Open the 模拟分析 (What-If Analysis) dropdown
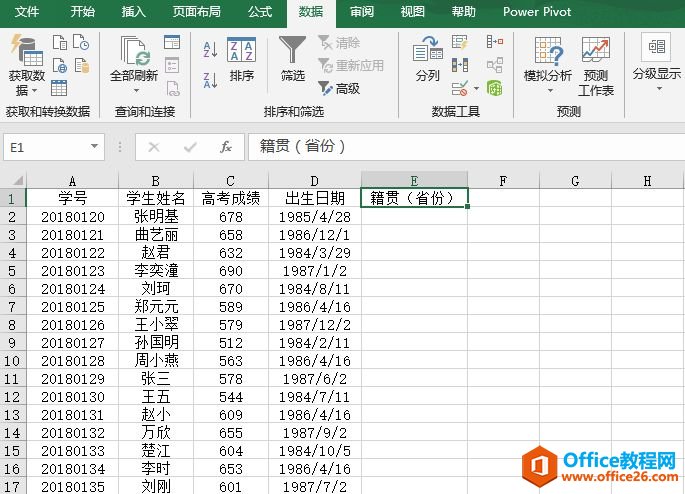 pyautogui.click(x=548, y=65)
